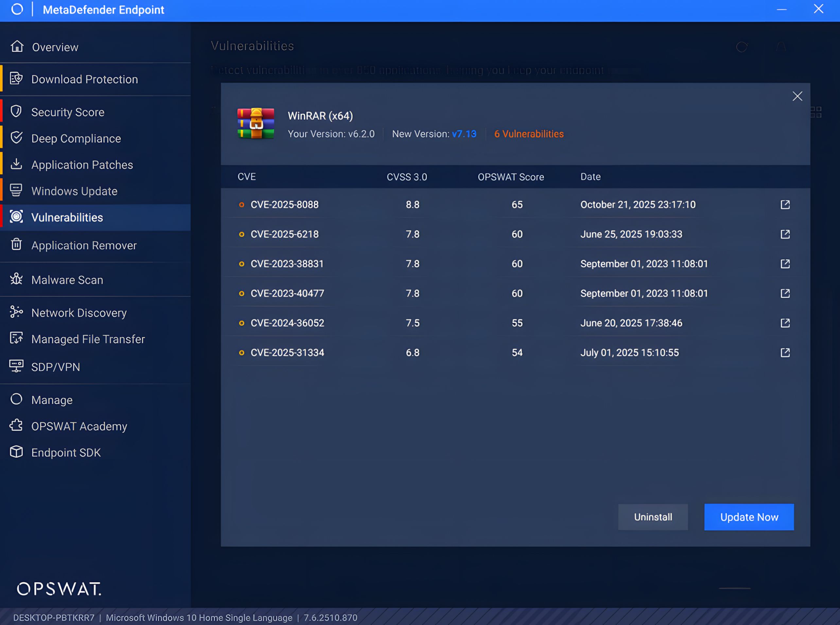The width and height of the screenshot is (840, 625).
Task: Click the Update Now button
Action: pyautogui.click(x=749, y=517)
